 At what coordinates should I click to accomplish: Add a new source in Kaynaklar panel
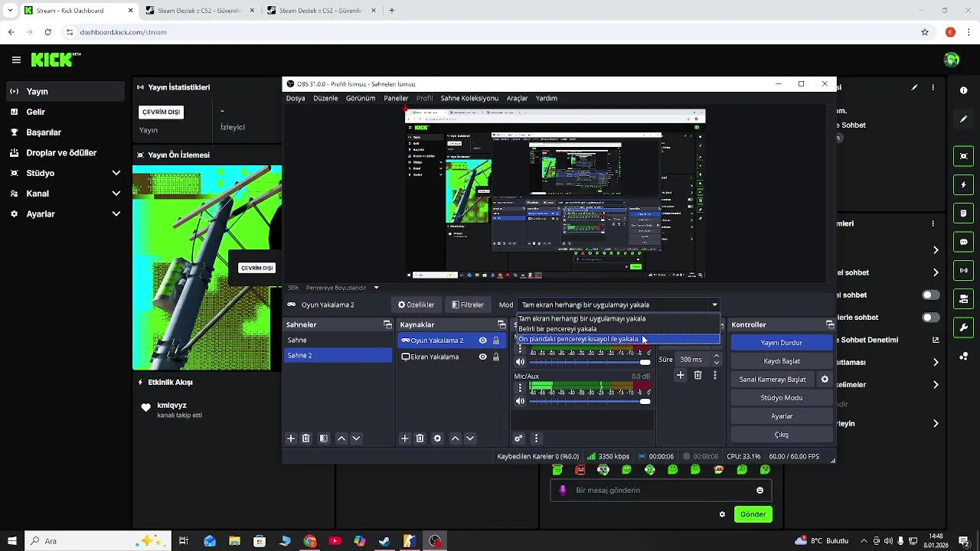tap(405, 439)
